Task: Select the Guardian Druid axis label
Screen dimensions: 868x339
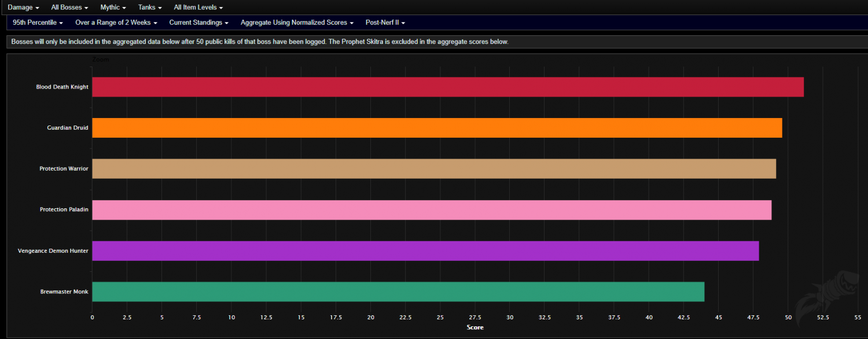Action: coord(68,128)
